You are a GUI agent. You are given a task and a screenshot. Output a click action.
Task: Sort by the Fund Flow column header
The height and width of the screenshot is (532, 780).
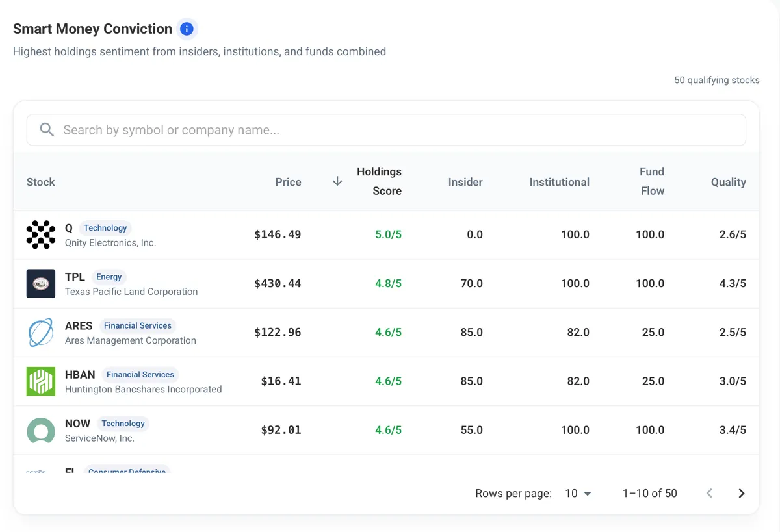point(652,181)
